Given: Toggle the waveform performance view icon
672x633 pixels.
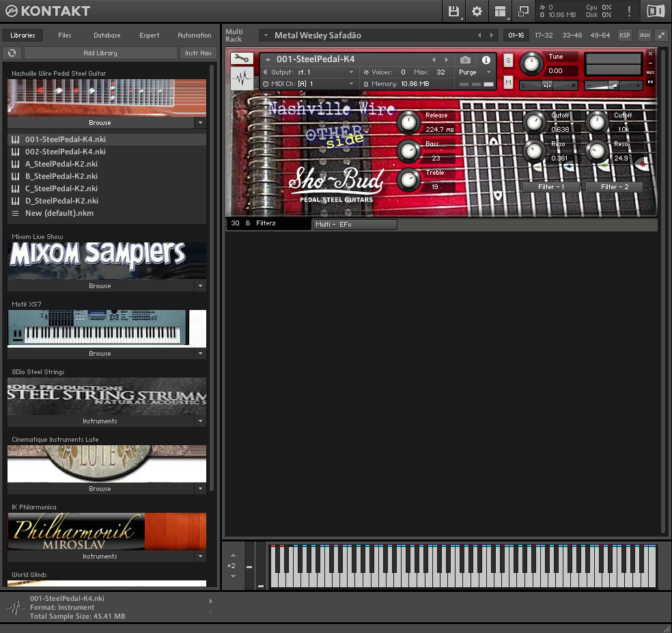Looking at the screenshot, I should 242,78.
